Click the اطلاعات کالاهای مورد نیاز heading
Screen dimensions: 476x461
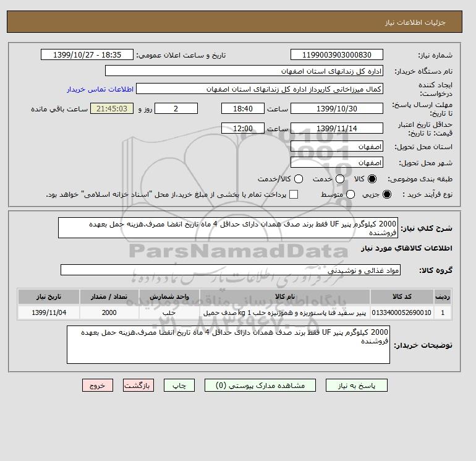click(x=407, y=248)
